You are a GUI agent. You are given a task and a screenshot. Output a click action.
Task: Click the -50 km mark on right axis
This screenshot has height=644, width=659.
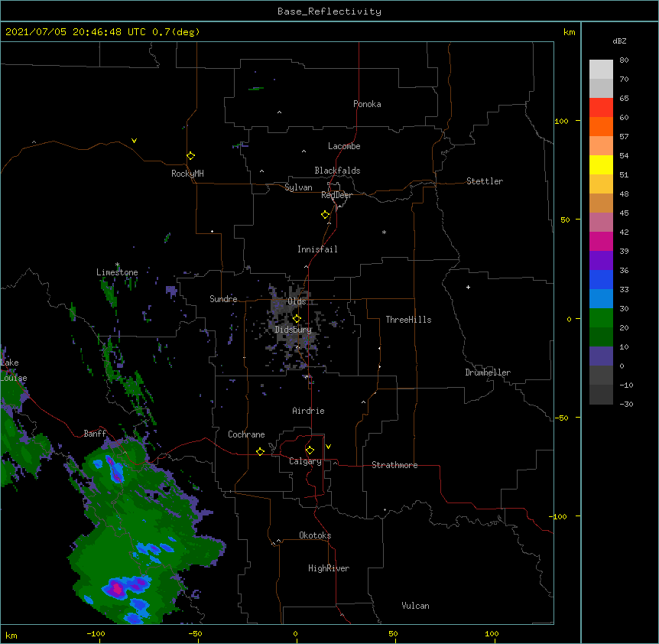pos(561,418)
